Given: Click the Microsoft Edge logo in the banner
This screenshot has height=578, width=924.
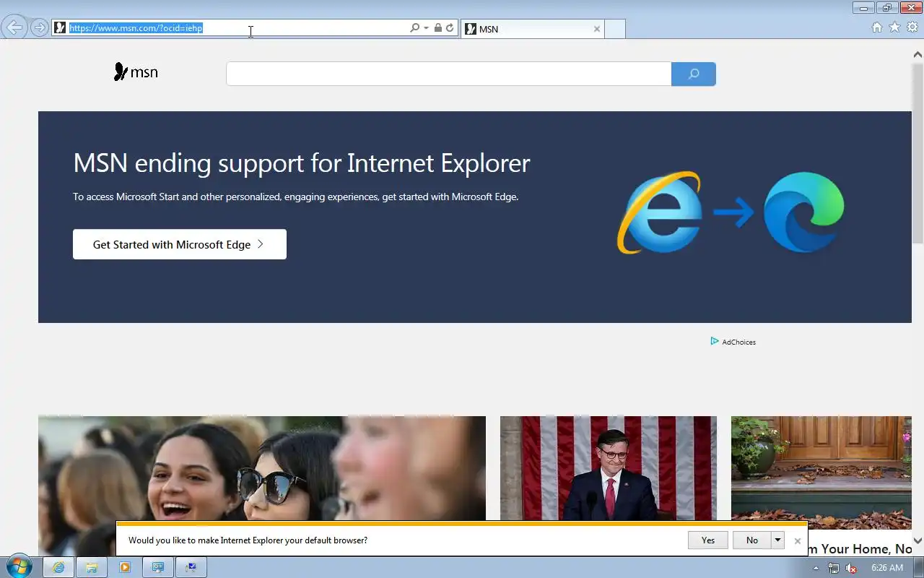Looking at the screenshot, I should [x=804, y=212].
